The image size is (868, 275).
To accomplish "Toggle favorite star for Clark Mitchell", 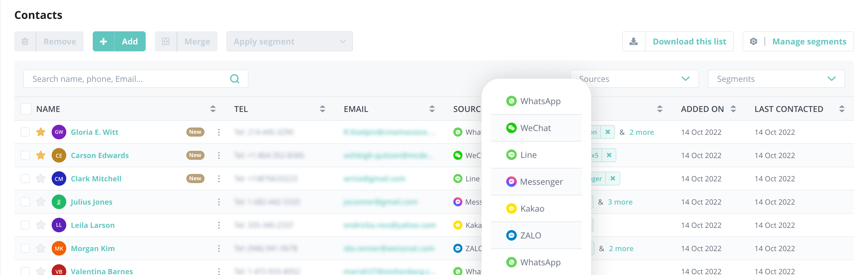I will coord(41,178).
